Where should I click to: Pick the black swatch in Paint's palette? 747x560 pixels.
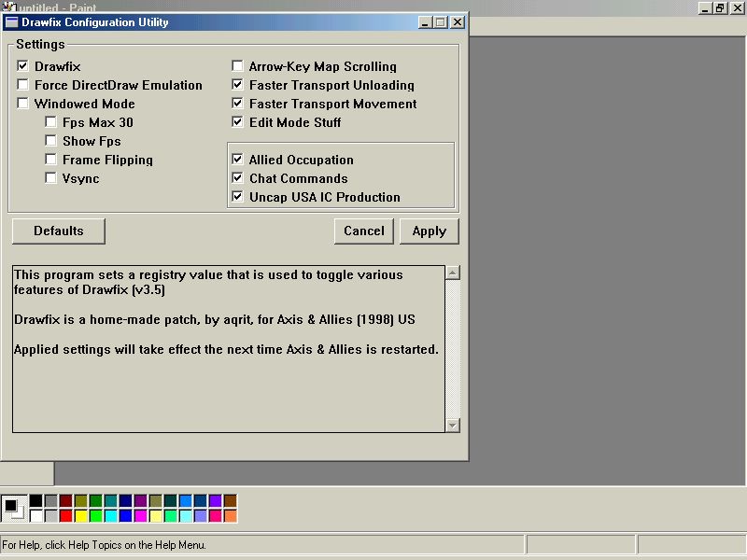(36, 500)
